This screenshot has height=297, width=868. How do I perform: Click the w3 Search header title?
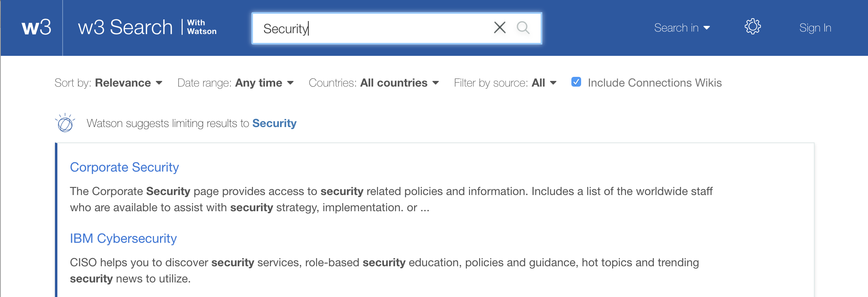tap(124, 27)
